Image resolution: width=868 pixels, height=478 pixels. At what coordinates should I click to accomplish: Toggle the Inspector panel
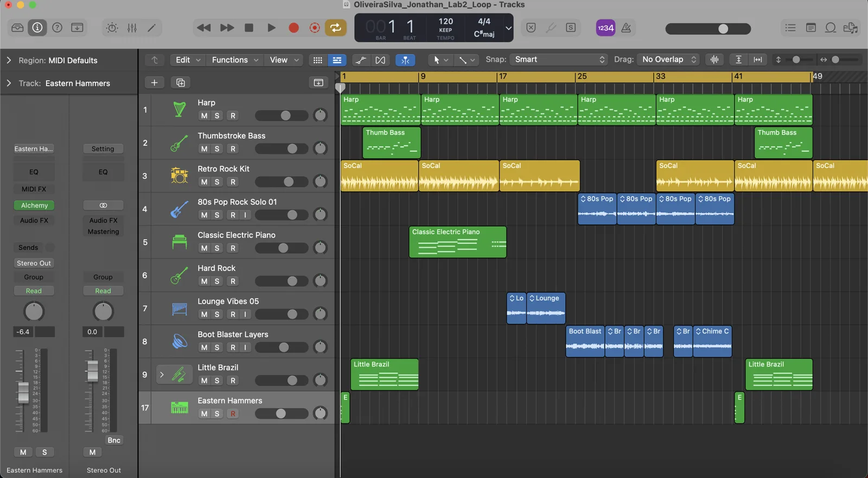click(37, 28)
